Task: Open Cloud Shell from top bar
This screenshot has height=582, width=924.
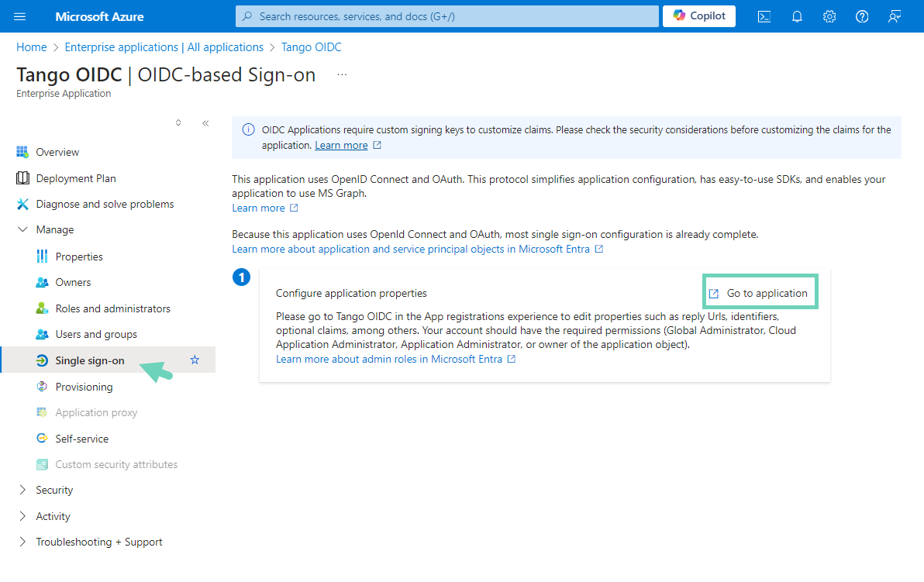Action: point(764,16)
